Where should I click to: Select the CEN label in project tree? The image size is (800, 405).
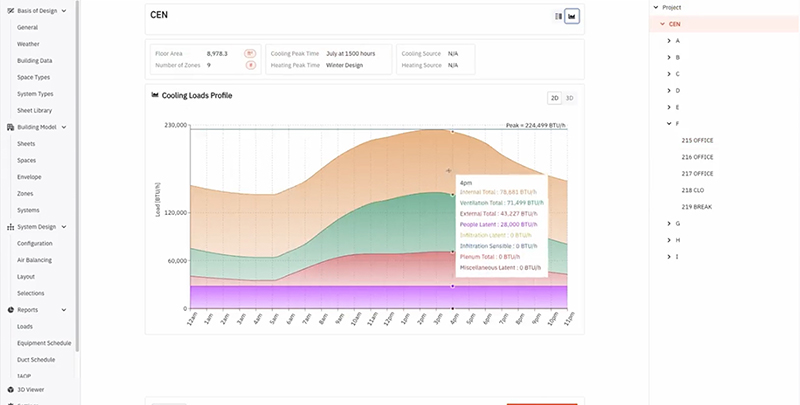coord(674,24)
